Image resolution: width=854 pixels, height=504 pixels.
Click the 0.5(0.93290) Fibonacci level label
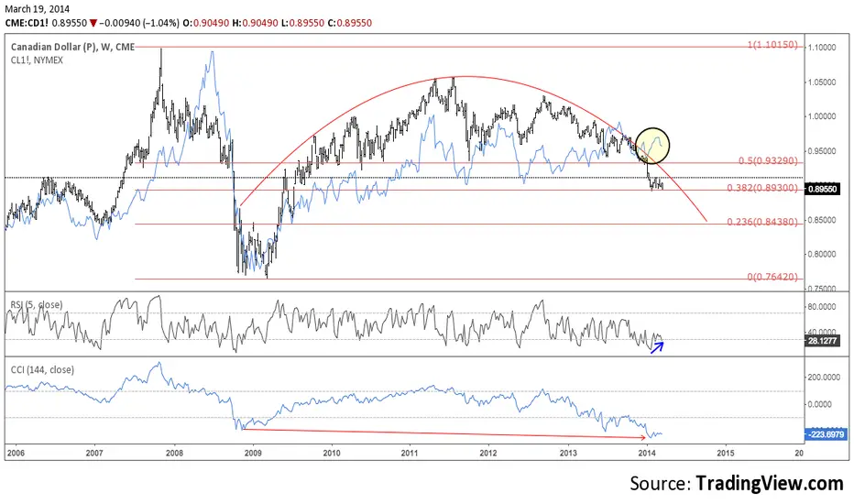pyautogui.click(x=768, y=160)
